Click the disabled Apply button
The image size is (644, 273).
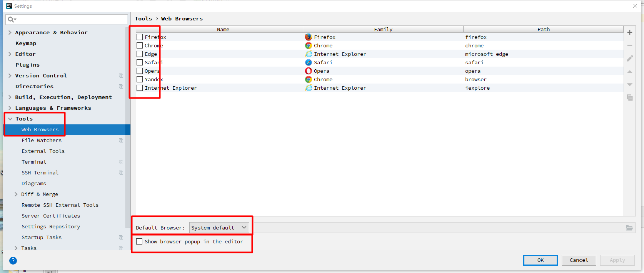[x=617, y=260]
